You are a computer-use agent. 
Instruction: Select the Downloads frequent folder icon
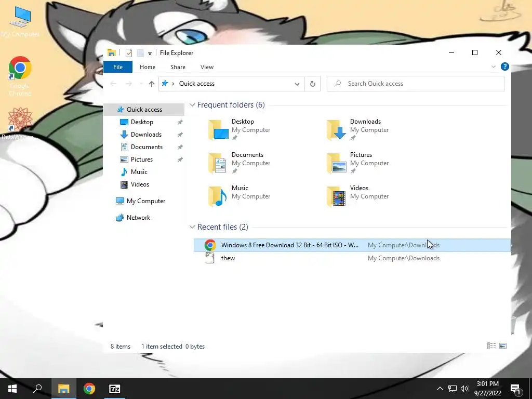coord(336,129)
